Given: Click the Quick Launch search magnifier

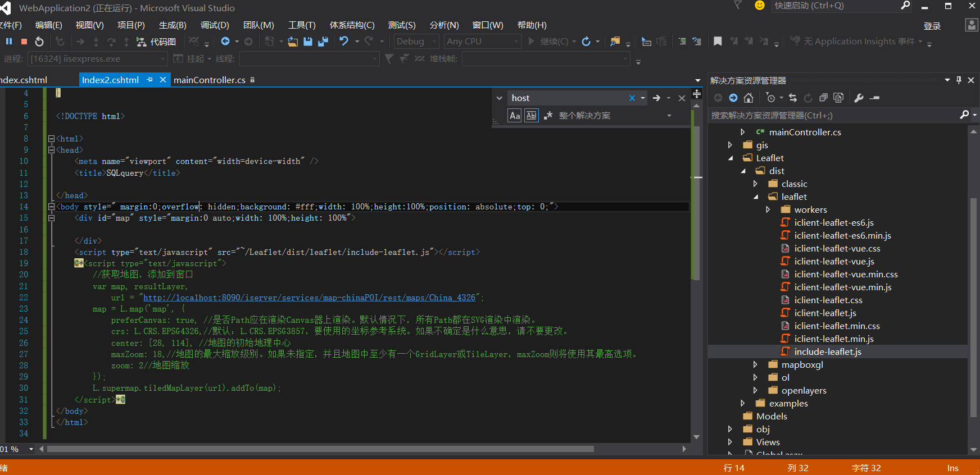Looking at the screenshot, I should point(905,6).
